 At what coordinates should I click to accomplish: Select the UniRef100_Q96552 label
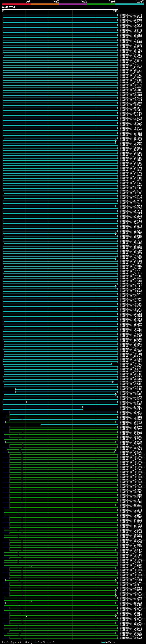pyautogui.click(x=131, y=125)
